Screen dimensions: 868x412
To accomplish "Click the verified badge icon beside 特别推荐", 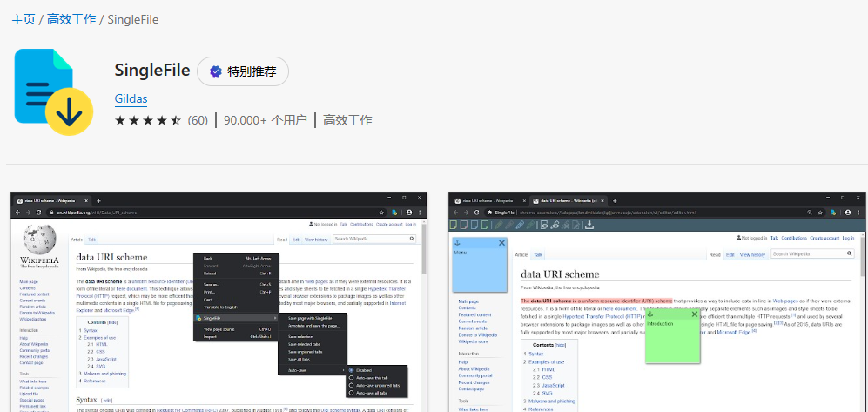I will [213, 71].
